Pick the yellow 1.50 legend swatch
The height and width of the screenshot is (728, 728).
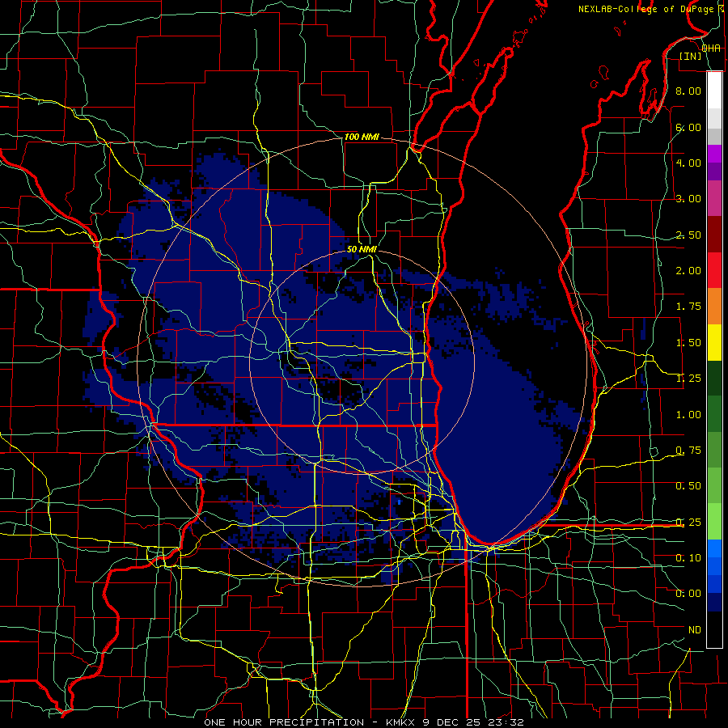tap(714, 342)
